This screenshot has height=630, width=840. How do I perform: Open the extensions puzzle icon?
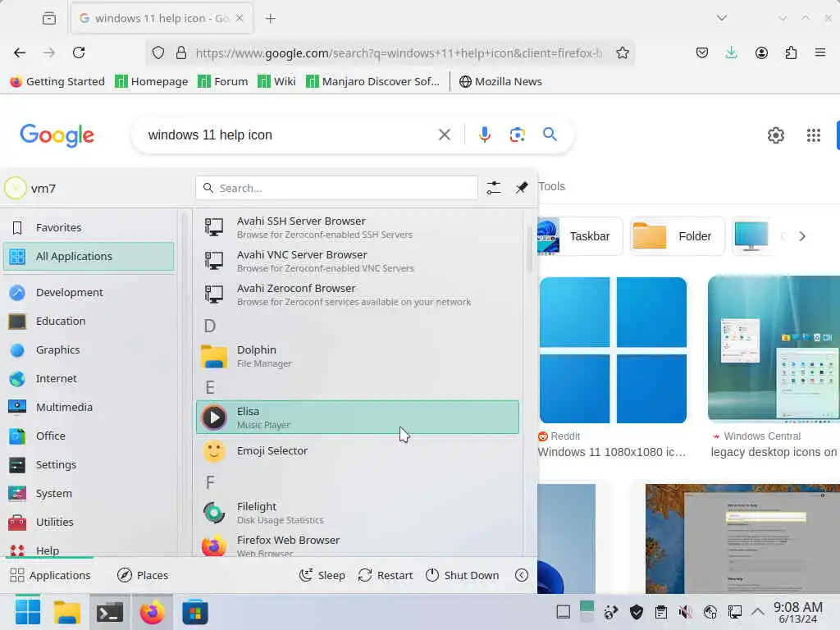click(x=791, y=52)
